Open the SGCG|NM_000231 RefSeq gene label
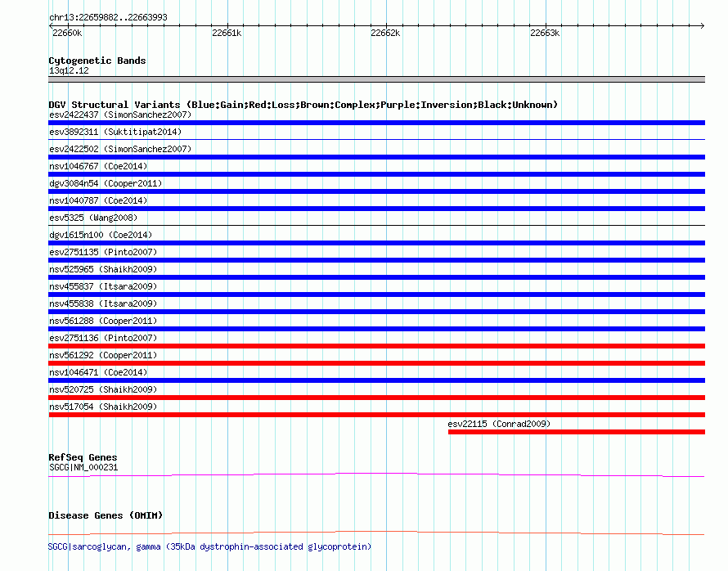 click(83, 467)
